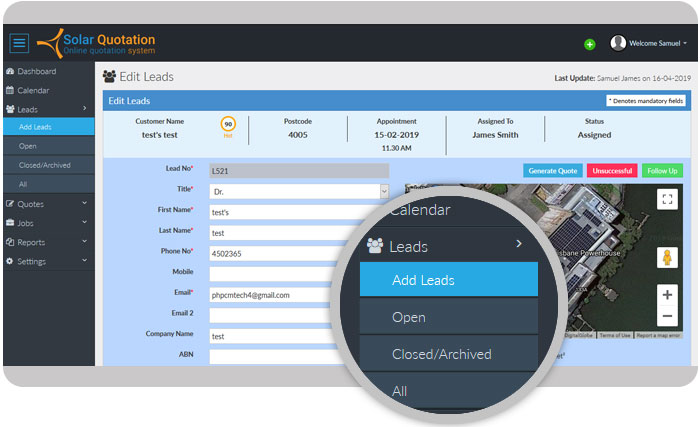This screenshot has height=427, width=700.
Task: Click the green plus add icon
Action: pyautogui.click(x=589, y=44)
